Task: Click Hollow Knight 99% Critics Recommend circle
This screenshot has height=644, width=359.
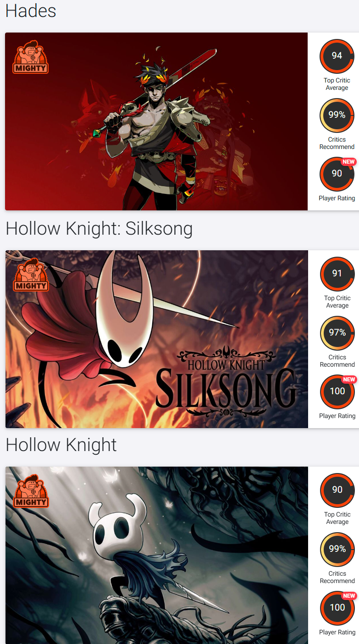Action: pos(337,549)
